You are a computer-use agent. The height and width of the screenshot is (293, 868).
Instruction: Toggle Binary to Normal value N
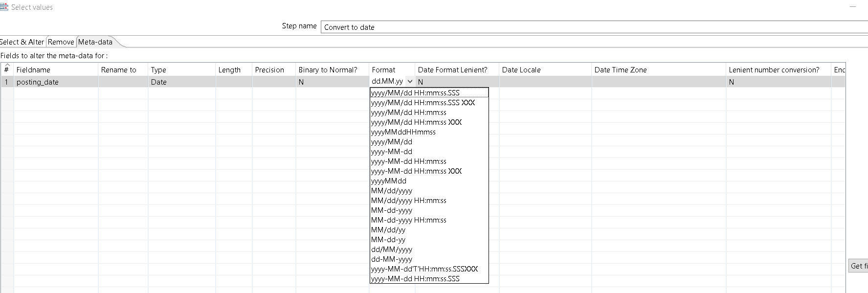[332, 82]
